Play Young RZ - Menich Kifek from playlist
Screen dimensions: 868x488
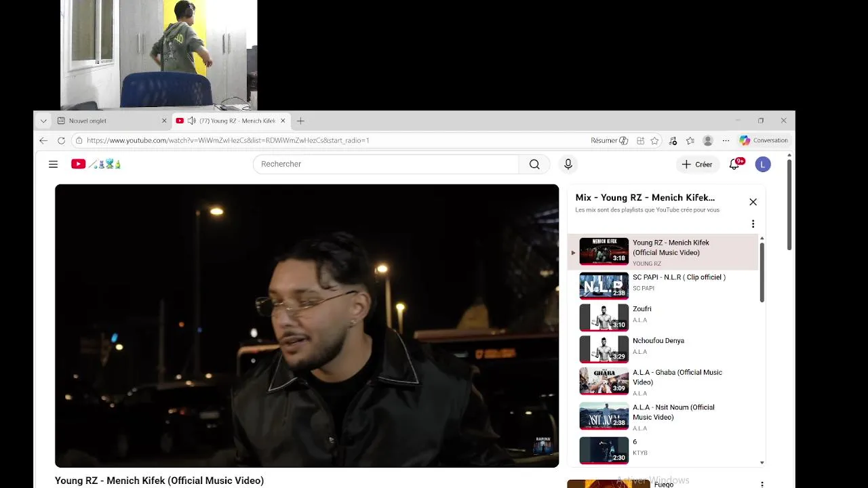click(x=663, y=252)
